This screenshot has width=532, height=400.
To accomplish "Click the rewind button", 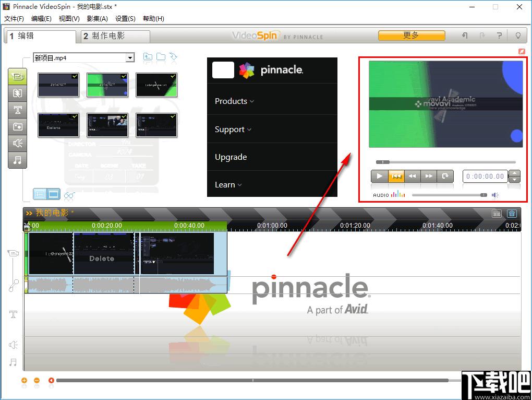I will click(412, 176).
